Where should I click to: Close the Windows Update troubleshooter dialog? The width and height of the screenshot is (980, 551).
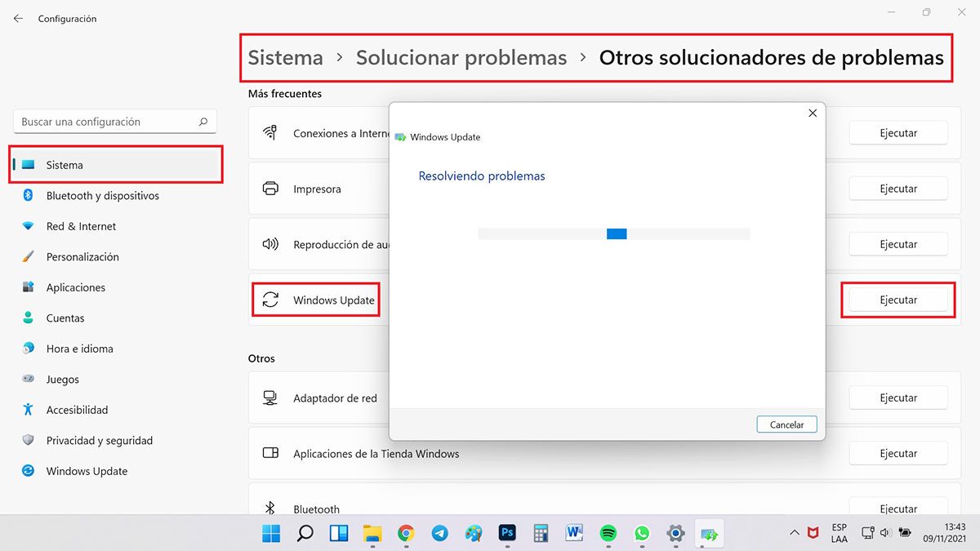click(x=813, y=113)
